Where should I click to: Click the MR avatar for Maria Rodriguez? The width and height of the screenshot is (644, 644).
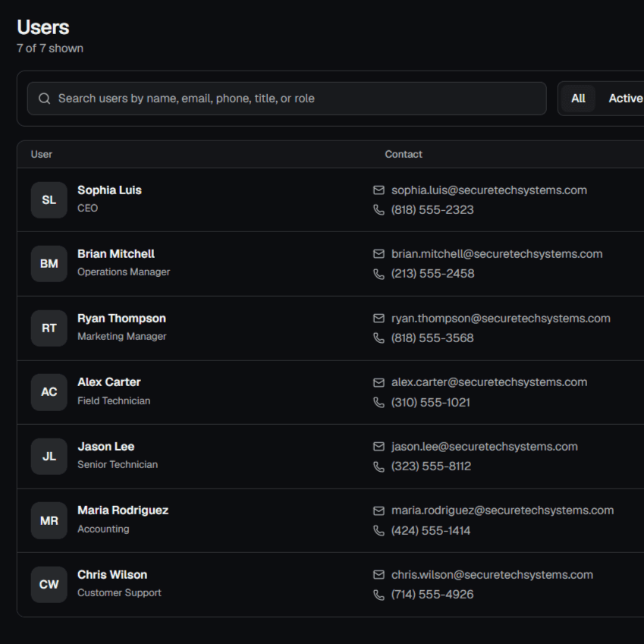click(x=49, y=520)
